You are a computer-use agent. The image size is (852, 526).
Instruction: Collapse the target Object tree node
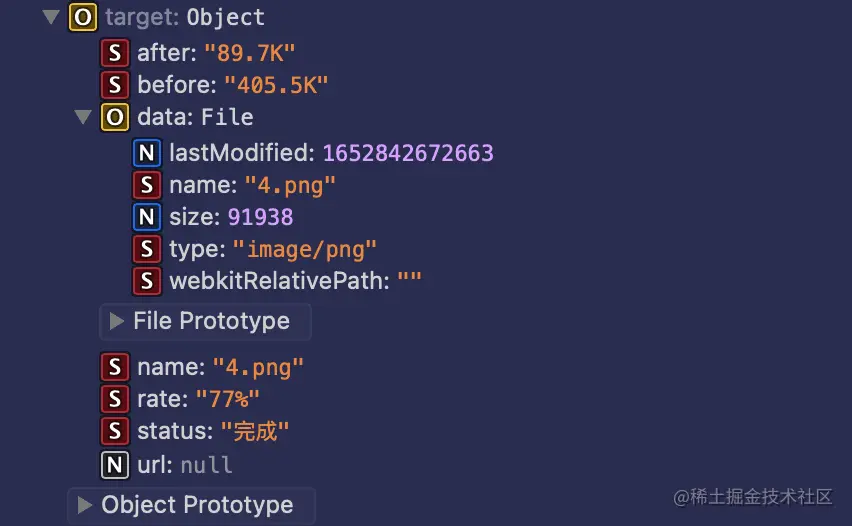click(51, 18)
